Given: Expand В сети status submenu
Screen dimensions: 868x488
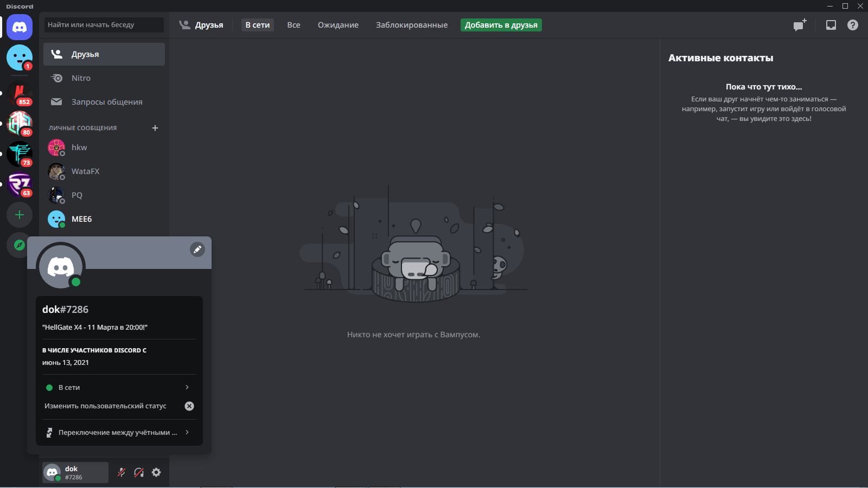Looking at the screenshot, I should pyautogui.click(x=119, y=387).
